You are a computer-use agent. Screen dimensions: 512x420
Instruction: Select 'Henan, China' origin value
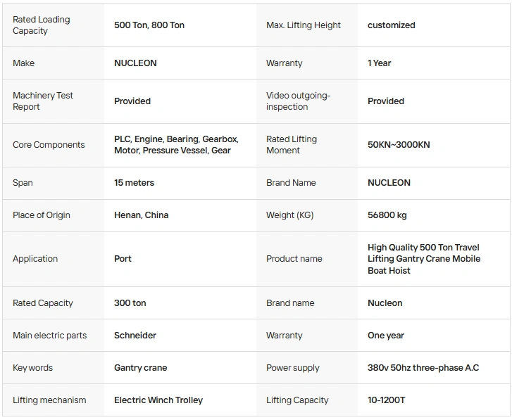click(141, 215)
